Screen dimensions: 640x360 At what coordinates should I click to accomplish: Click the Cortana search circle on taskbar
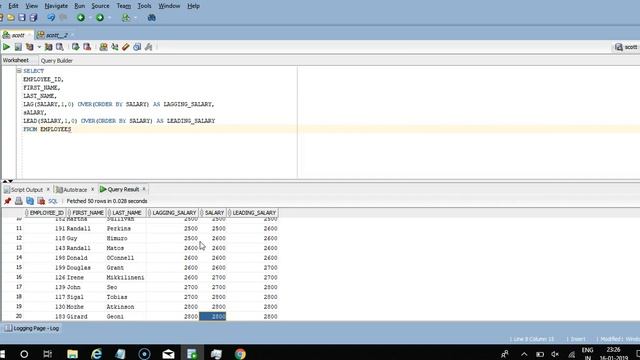(24, 354)
